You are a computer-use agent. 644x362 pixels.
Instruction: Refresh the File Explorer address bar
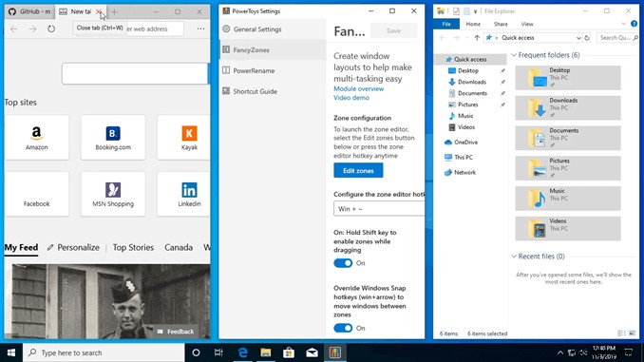click(x=587, y=38)
